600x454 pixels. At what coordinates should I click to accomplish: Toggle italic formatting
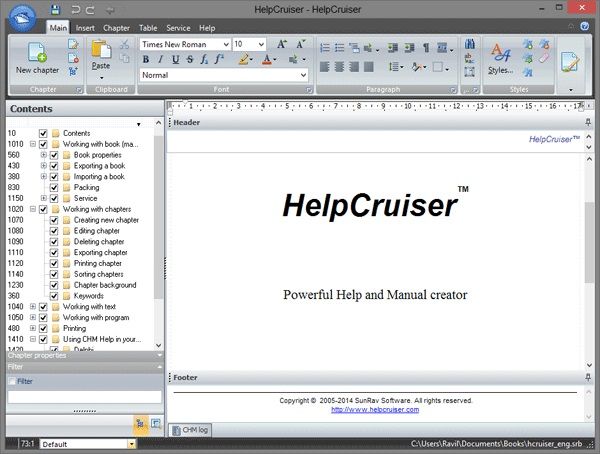pyautogui.click(x=160, y=59)
